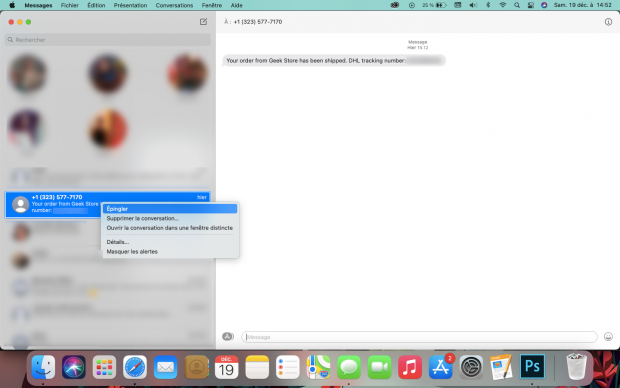The image size is (620, 388).
Task: Open the Aide menu
Action: 236,5
